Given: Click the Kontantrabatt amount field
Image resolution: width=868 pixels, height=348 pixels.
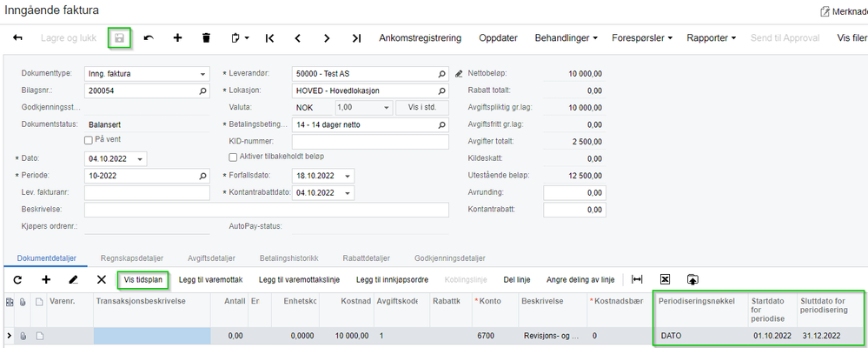Looking at the screenshot, I should (574, 210).
